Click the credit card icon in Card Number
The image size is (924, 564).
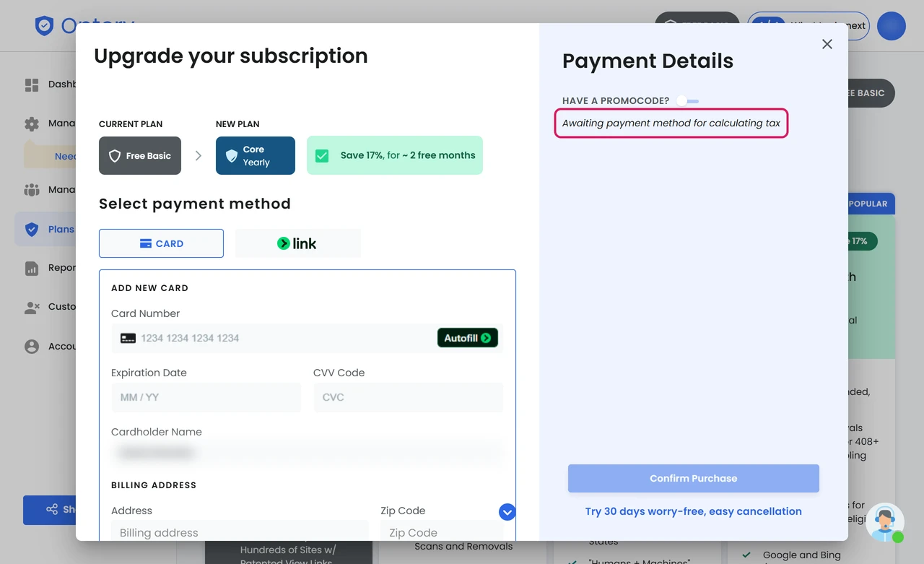[x=128, y=338]
